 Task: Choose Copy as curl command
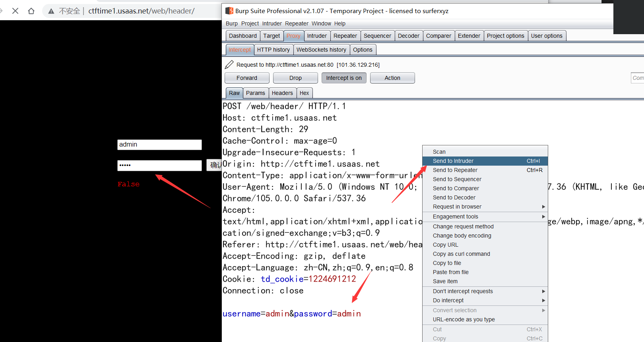point(485,254)
